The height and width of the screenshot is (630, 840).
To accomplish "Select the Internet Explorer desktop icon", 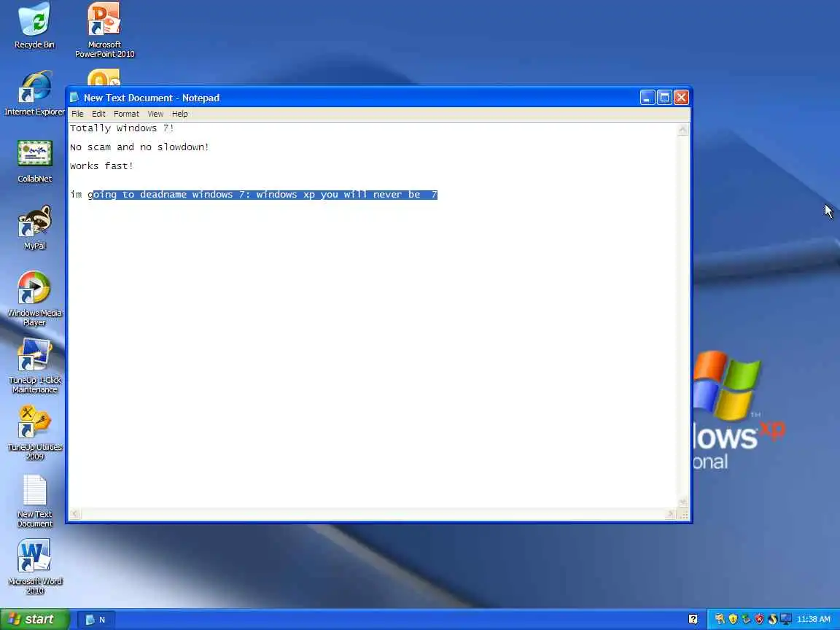I will pos(34,93).
